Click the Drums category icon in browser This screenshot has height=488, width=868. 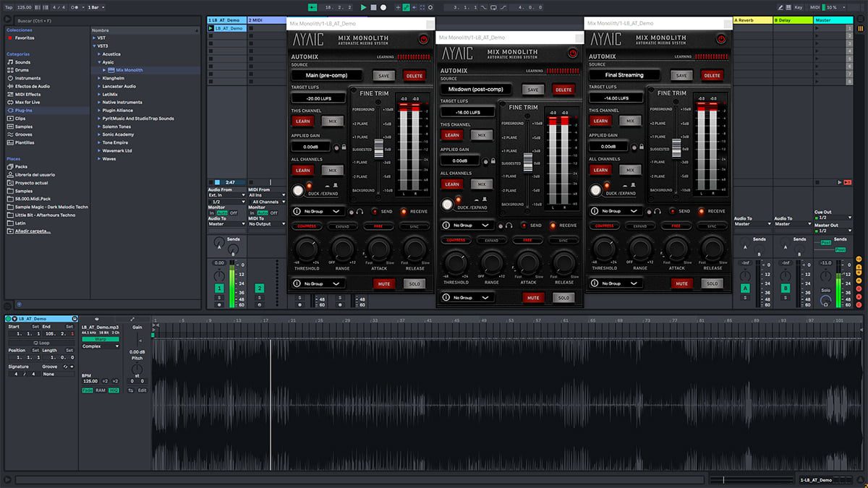(x=9, y=70)
